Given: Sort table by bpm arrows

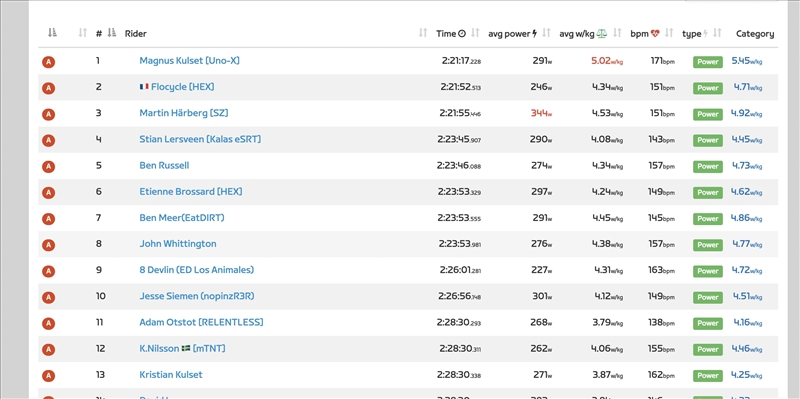Looking at the screenshot, I should [669, 33].
